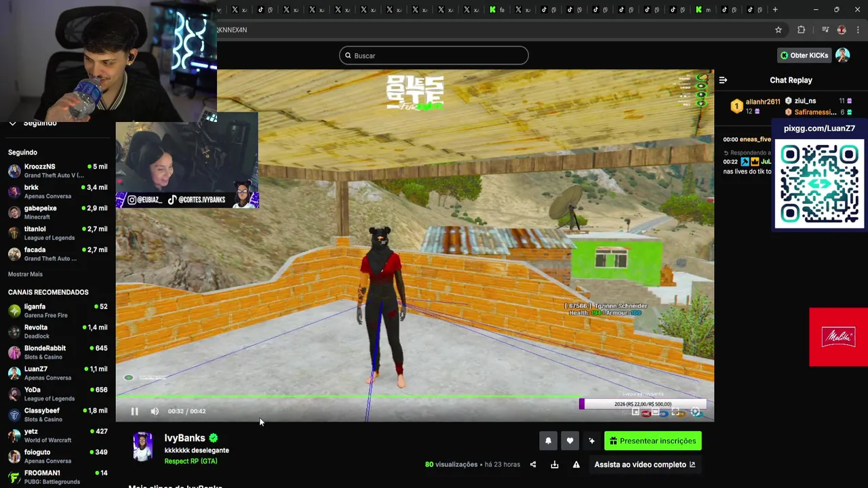Image resolution: width=868 pixels, height=488 pixels.
Task: Open foioguto recommended channel
Action: 58,456
